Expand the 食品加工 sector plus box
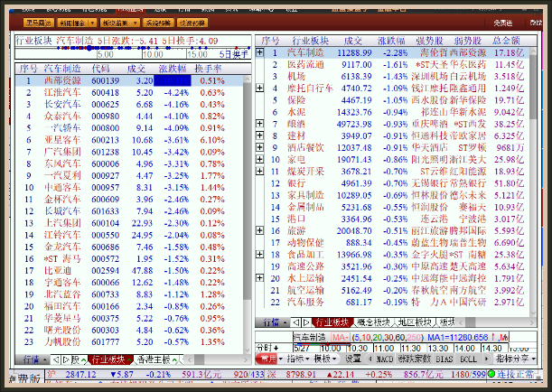The image size is (552, 392). 260,254
